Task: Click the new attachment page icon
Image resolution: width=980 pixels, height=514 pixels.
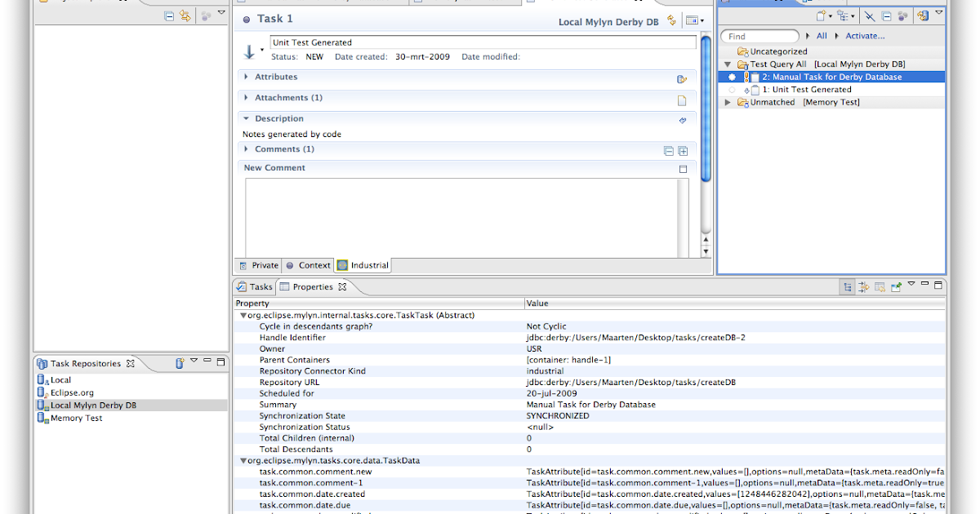Action: click(x=683, y=100)
